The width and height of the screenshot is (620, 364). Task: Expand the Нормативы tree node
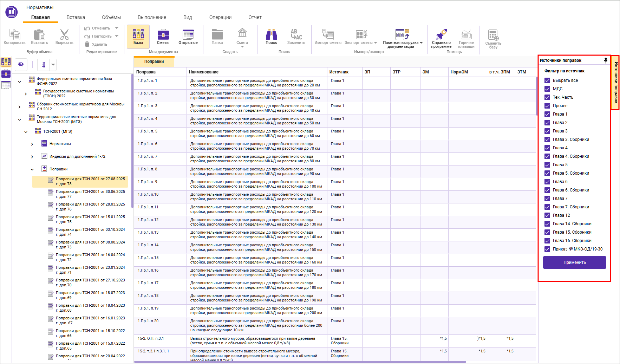pyautogui.click(x=32, y=144)
